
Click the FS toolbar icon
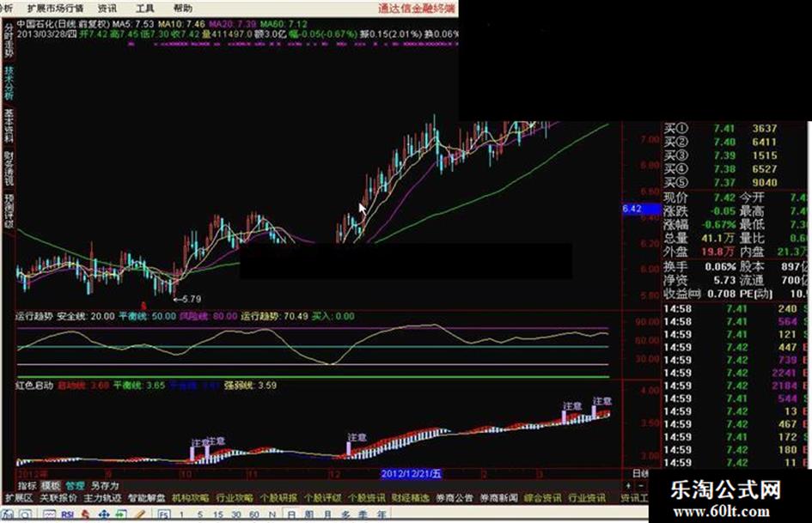pos(164,514)
